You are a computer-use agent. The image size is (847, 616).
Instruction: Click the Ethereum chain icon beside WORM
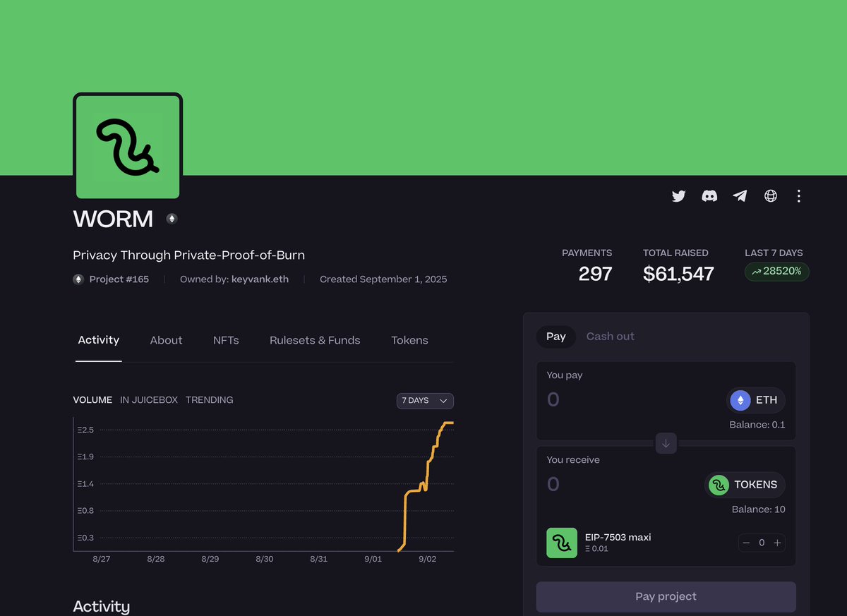tap(172, 219)
